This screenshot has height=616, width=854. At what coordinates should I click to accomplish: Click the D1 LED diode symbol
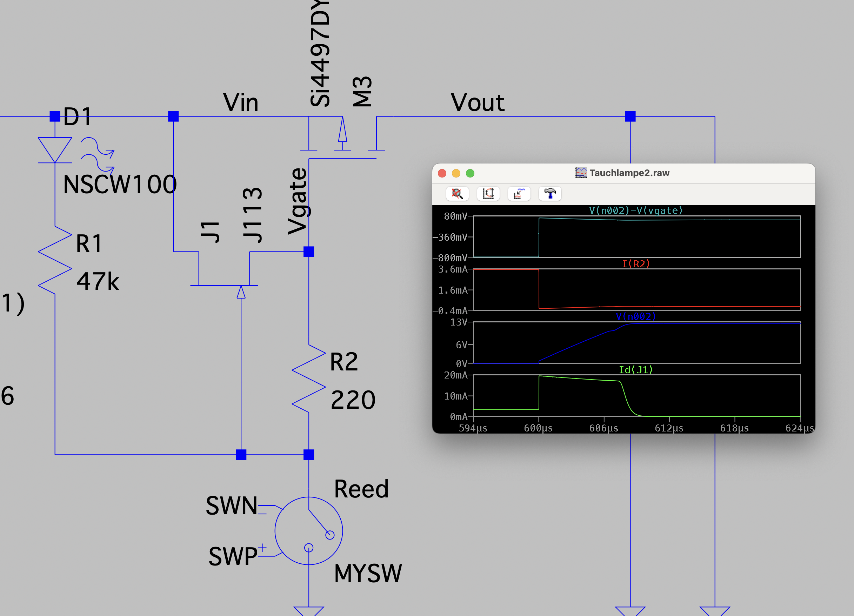point(55,150)
